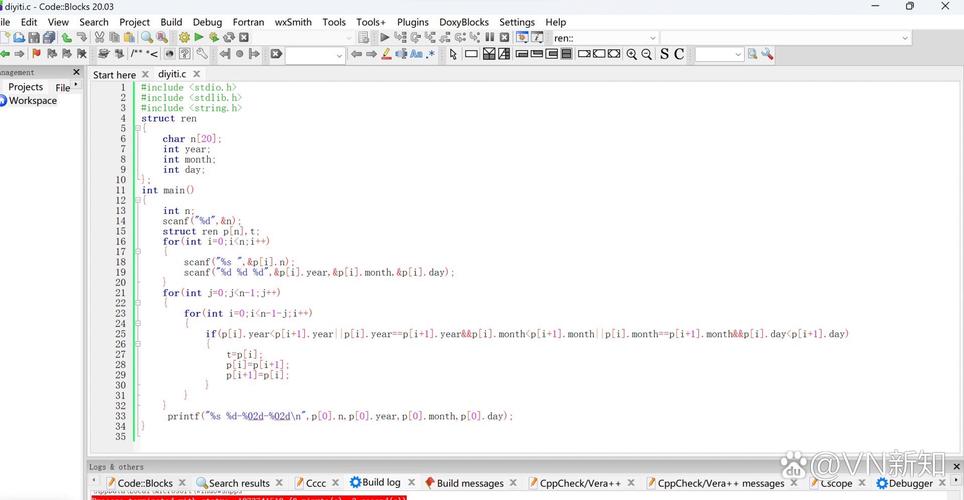This screenshot has width=964, height=500.
Task: Close the Search results log tab
Action: pyautogui.click(x=279, y=483)
